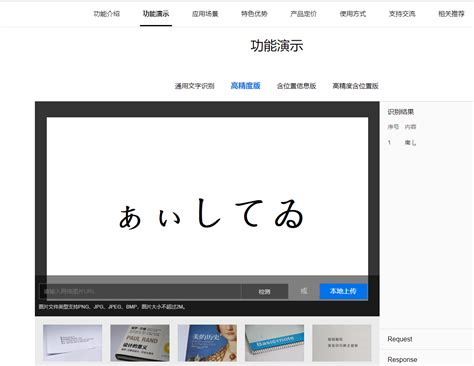Screen dimensions: 474x366
Task: Click the recognition result row 1 text
Action: pyautogui.click(x=410, y=143)
